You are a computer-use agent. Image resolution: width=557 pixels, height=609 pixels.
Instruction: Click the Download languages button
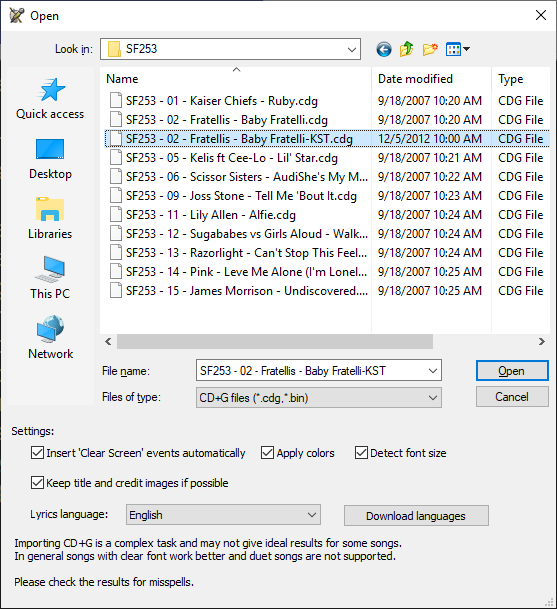pyautogui.click(x=416, y=516)
